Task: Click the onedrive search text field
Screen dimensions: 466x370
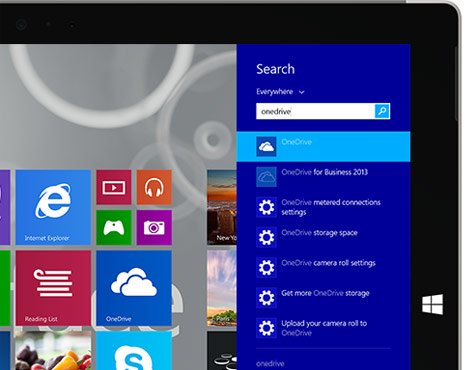Action: point(315,111)
